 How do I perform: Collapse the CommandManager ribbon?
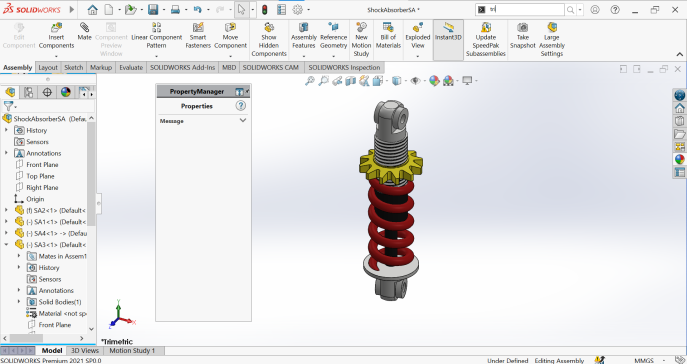tap(680, 55)
